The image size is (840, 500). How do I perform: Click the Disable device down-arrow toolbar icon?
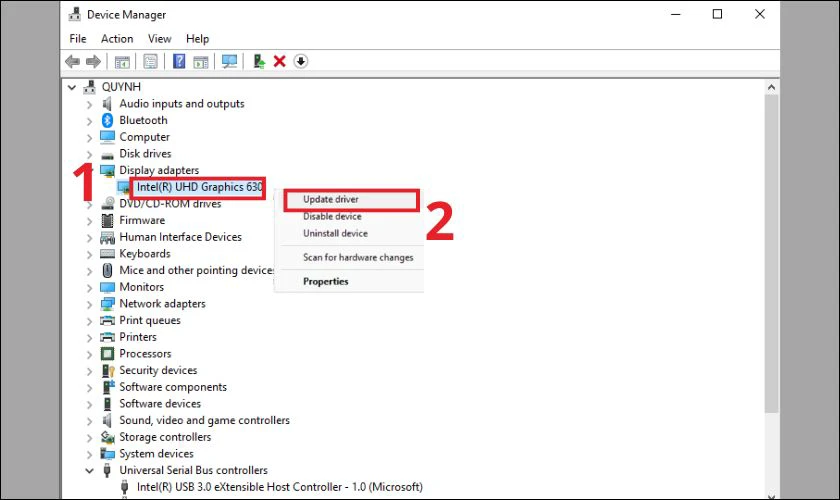click(x=301, y=62)
